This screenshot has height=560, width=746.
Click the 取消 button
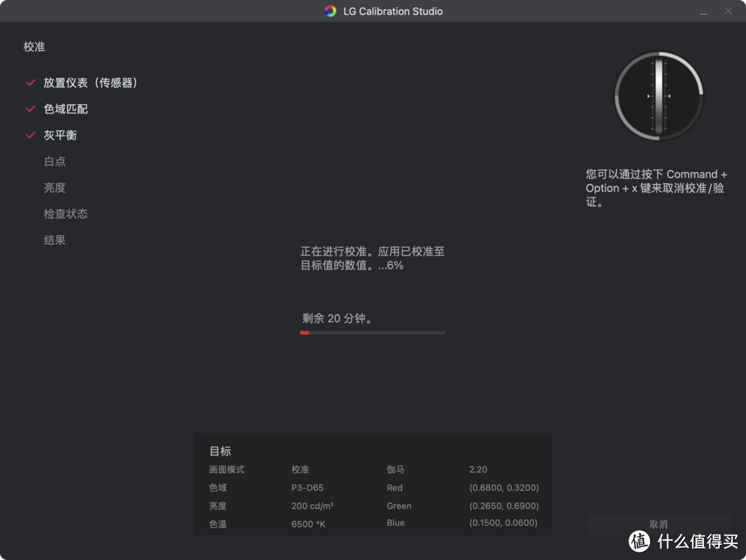coord(658,524)
